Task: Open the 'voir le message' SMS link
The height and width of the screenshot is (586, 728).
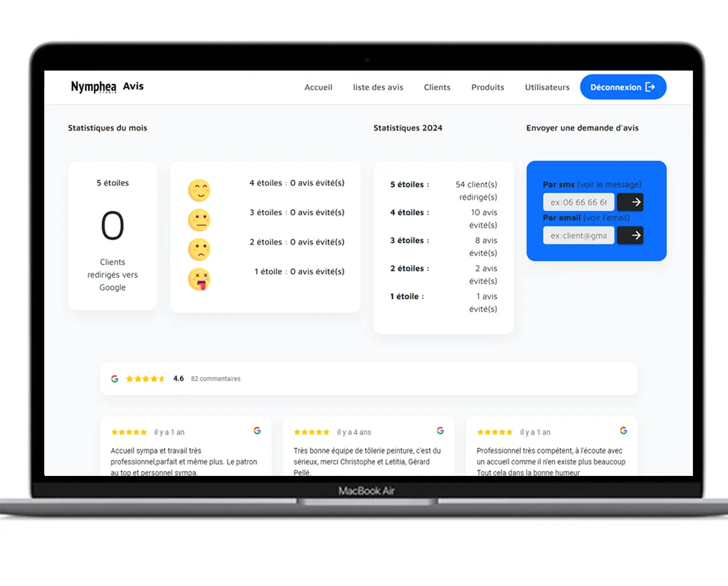Action: [609, 185]
